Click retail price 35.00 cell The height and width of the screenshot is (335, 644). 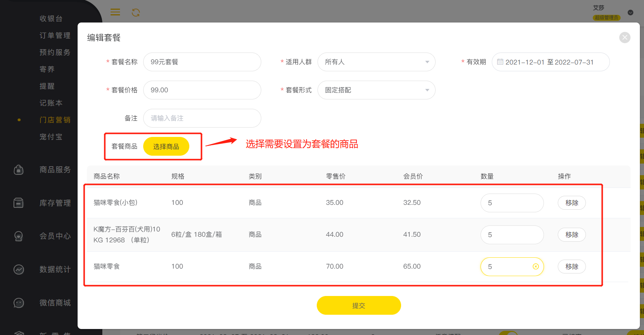(x=335, y=203)
